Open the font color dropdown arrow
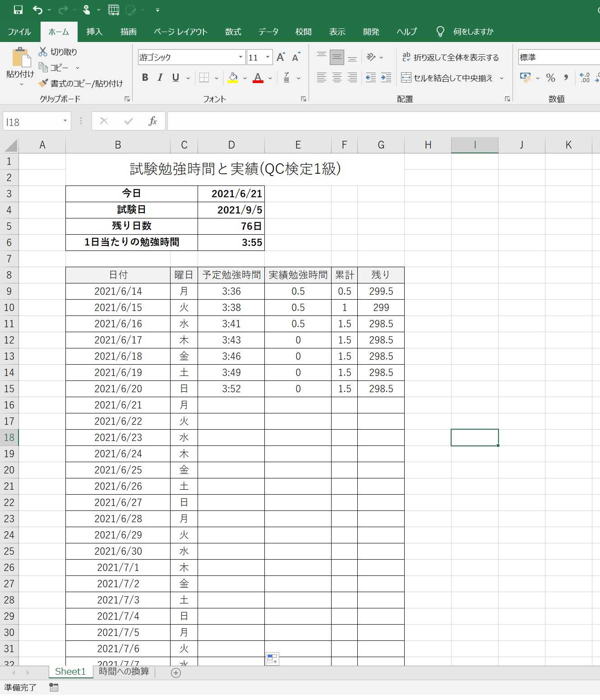 point(270,78)
